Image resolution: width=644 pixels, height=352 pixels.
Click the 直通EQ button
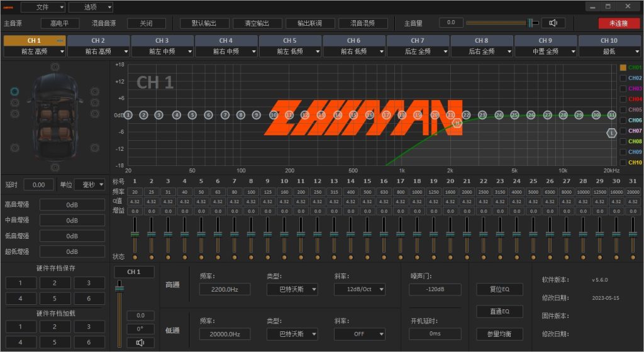tap(500, 311)
